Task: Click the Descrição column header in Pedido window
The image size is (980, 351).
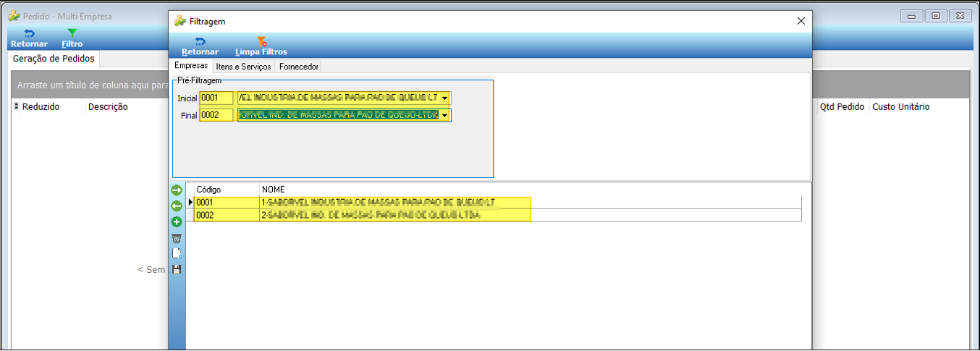Action: tap(108, 106)
